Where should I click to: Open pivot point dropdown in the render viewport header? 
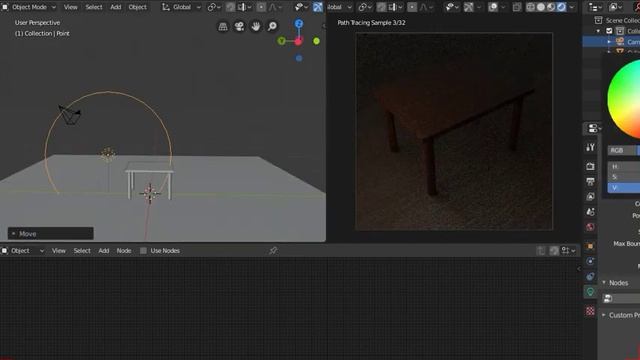[365, 7]
